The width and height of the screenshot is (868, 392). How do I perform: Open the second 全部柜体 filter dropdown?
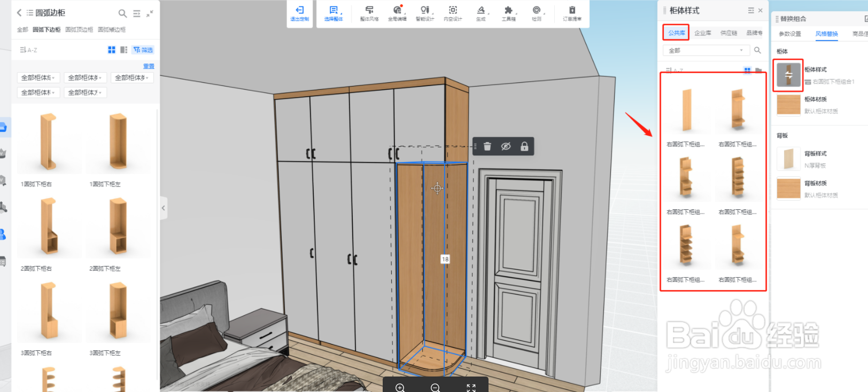[x=86, y=77]
